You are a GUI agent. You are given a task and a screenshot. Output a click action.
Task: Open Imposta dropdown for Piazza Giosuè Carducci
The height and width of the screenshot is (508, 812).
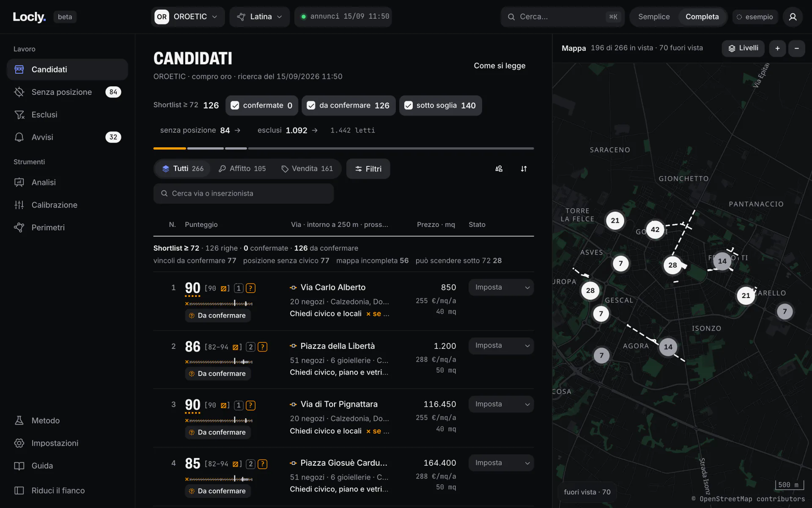(x=501, y=463)
